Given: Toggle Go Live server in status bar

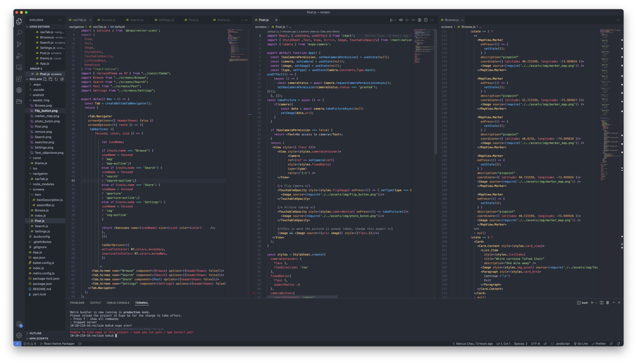Looking at the screenshot, I should 580,343.
